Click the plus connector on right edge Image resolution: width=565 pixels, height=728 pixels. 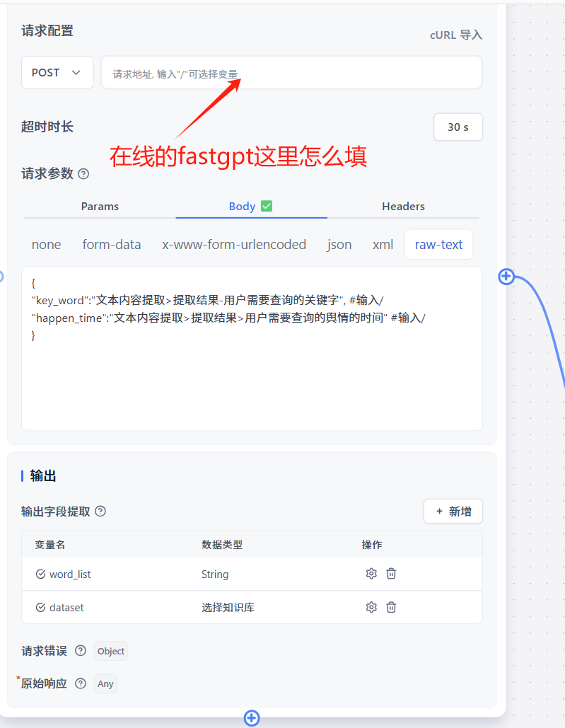pos(506,277)
